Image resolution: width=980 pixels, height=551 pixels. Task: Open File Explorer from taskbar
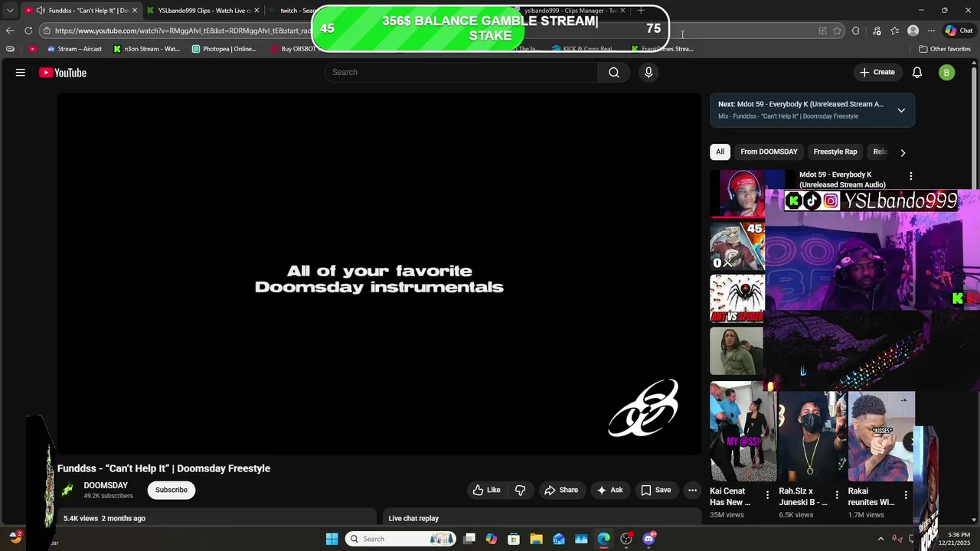point(536,539)
